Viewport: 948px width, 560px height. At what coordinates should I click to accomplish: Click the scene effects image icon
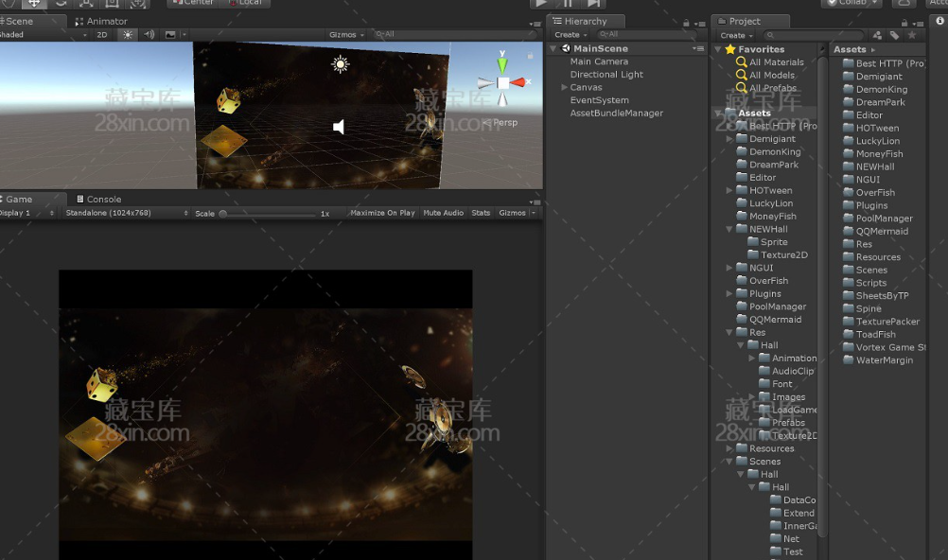(x=170, y=35)
